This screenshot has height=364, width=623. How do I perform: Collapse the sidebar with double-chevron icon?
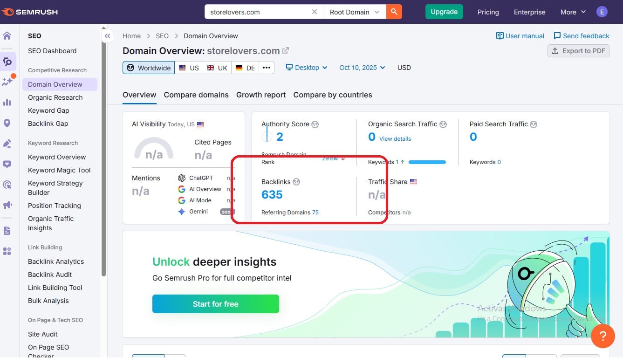[108, 36]
